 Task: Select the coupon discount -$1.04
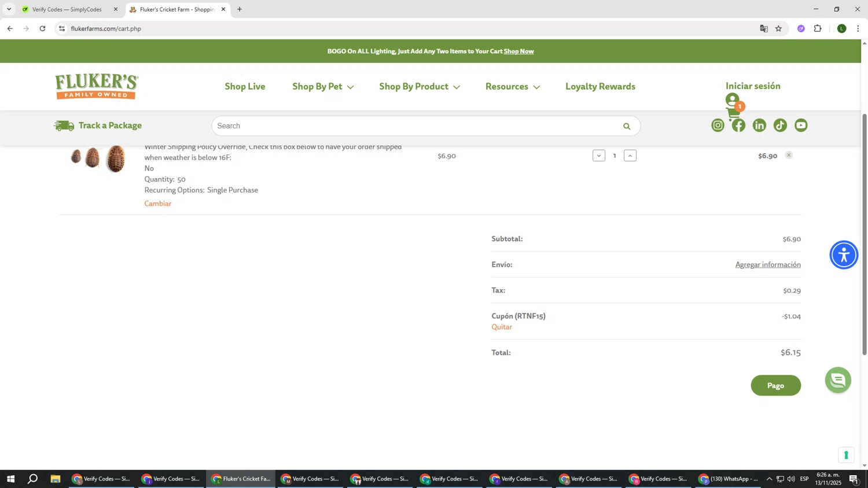pyautogui.click(x=791, y=316)
